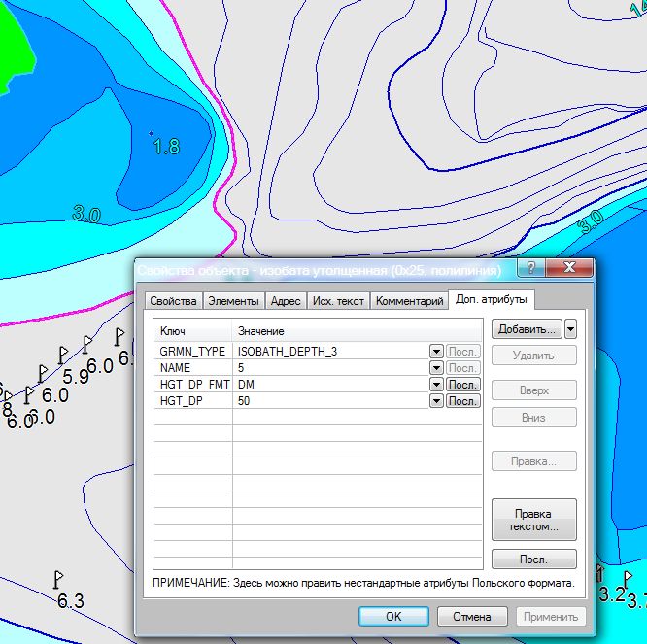Open the Комментарий tab
The height and width of the screenshot is (644, 647).
(x=409, y=301)
